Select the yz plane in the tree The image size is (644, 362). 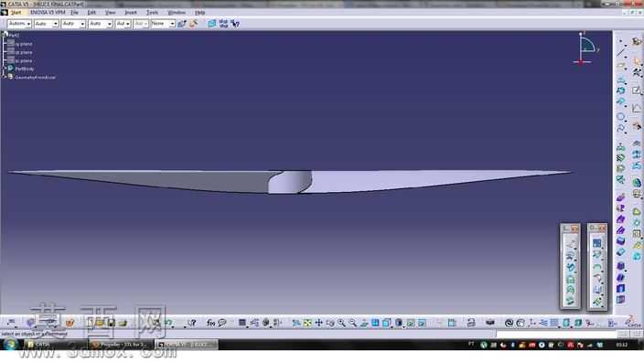pyautogui.click(x=24, y=52)
